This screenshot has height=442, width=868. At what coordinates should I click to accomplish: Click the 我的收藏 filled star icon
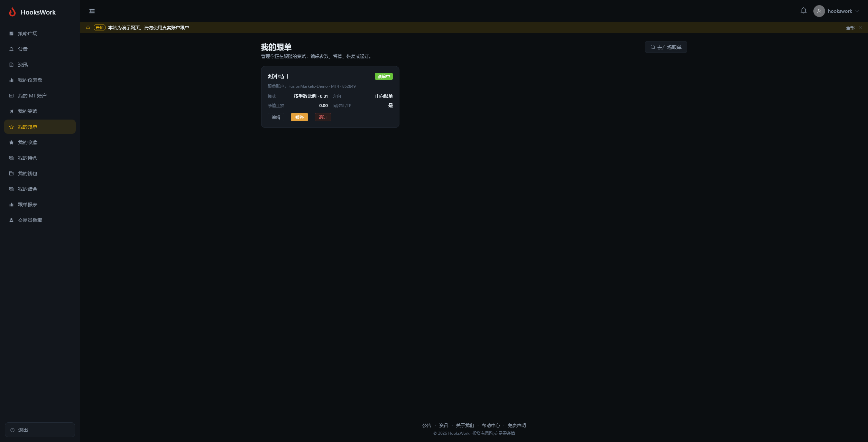[x=11, y=142]
